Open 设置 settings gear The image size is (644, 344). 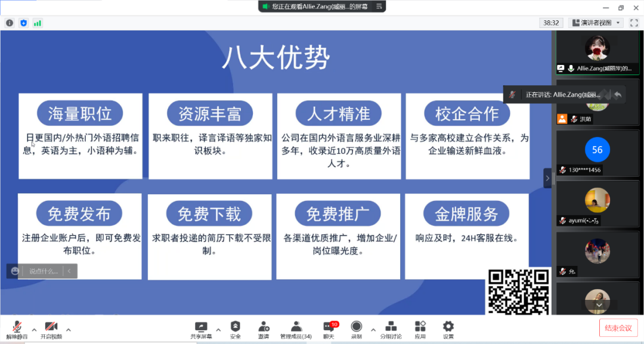tap(448, 327)
